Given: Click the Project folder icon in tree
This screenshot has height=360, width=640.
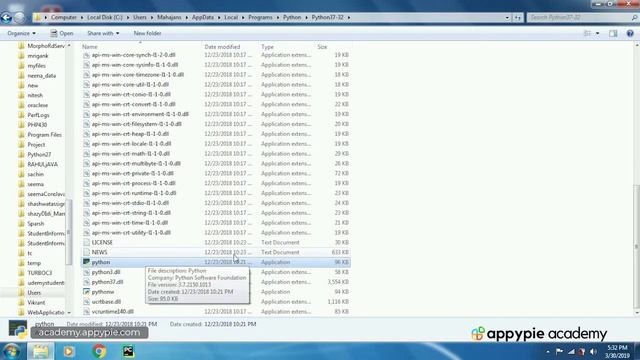Looking at the screenshot, I should tap(22, 144).
